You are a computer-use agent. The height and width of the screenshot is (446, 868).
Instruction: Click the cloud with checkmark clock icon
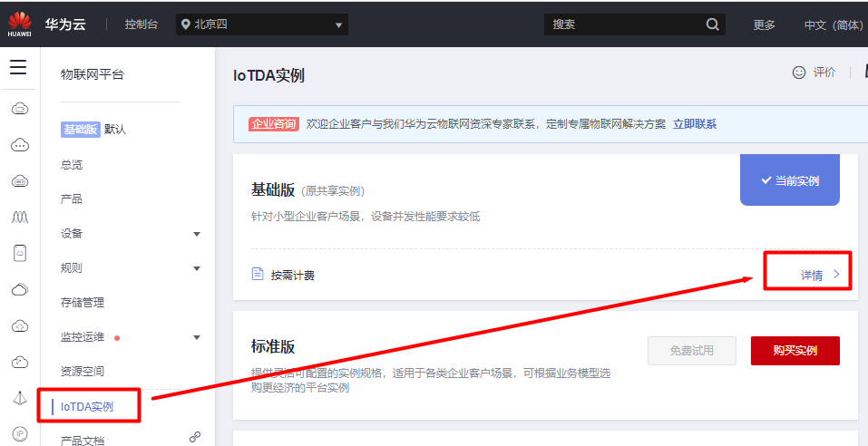pos(20,362)
